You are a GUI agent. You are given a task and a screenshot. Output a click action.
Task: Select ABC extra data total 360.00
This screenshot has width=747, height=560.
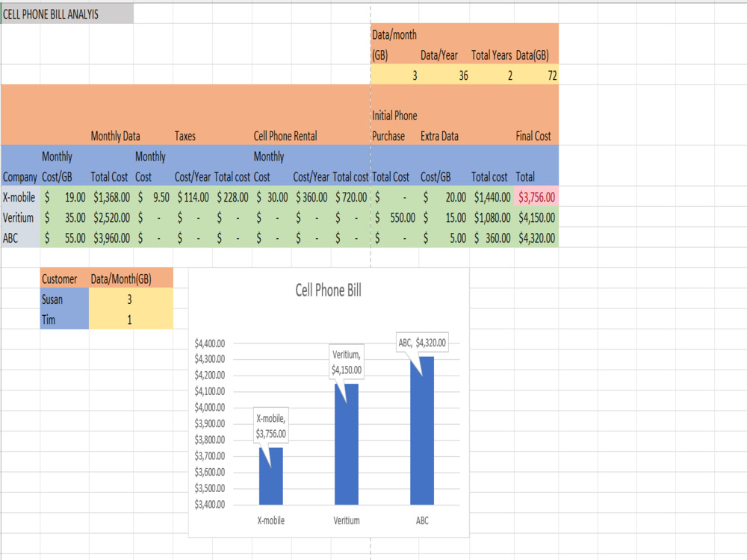pyautogui.click(x=492, y=237)
